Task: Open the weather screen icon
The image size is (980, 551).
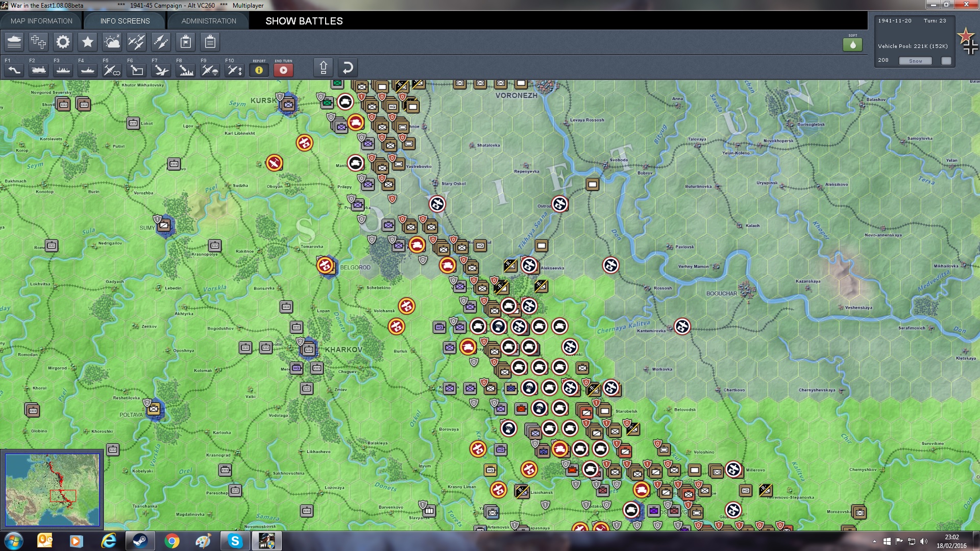Action: [x=112, y=42]
